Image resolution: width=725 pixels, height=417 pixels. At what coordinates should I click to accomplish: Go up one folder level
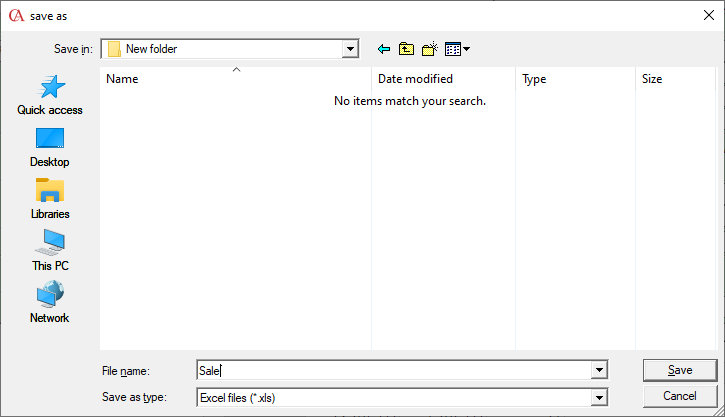coord(406,49)
